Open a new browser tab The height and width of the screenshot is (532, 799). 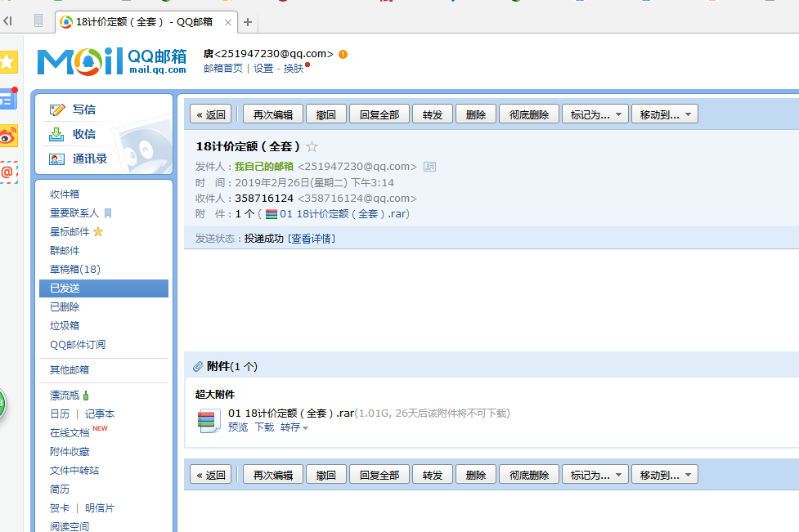[248, 22]
